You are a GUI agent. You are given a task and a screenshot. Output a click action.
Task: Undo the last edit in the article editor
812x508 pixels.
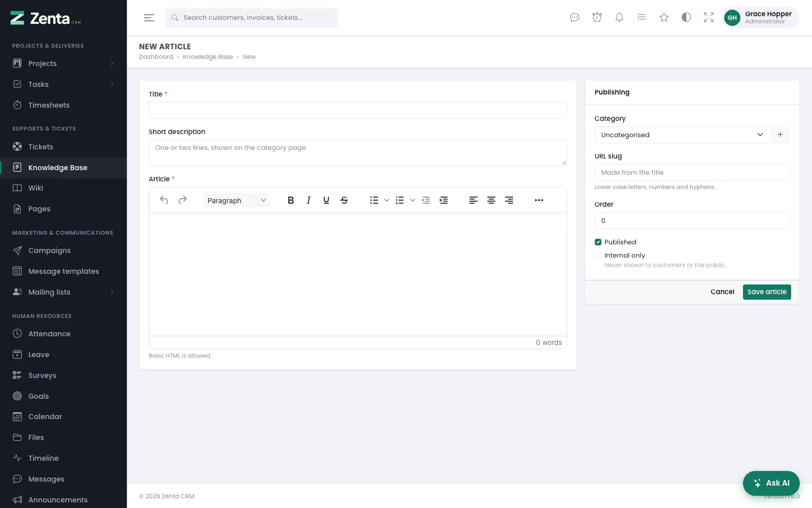tap(164, 200)
